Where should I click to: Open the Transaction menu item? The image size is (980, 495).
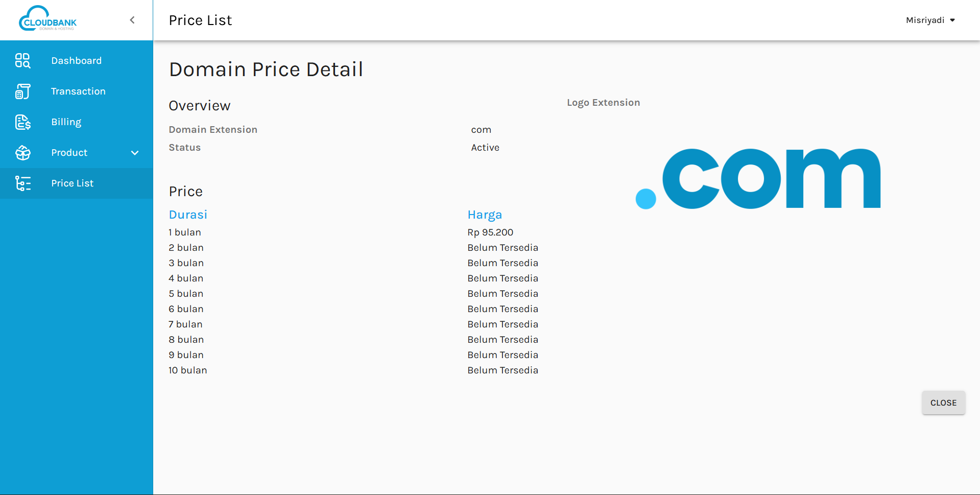coord(78,91)
